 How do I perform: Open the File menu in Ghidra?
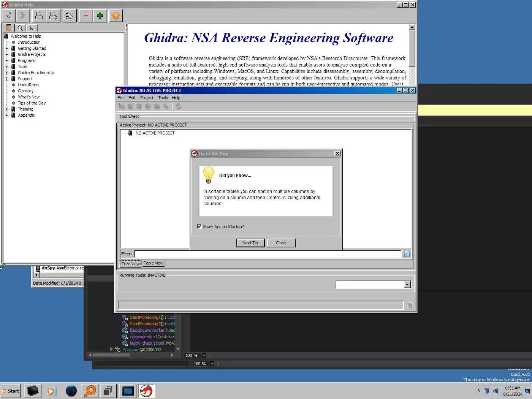click(120, 98)
